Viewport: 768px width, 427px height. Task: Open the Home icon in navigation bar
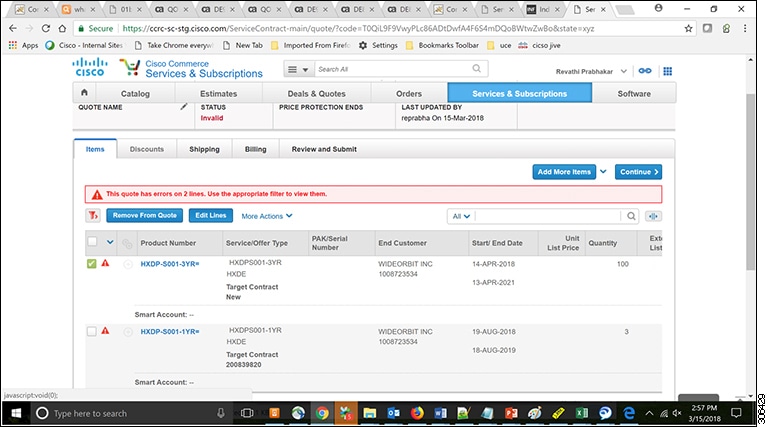click(x=84, y=93)
